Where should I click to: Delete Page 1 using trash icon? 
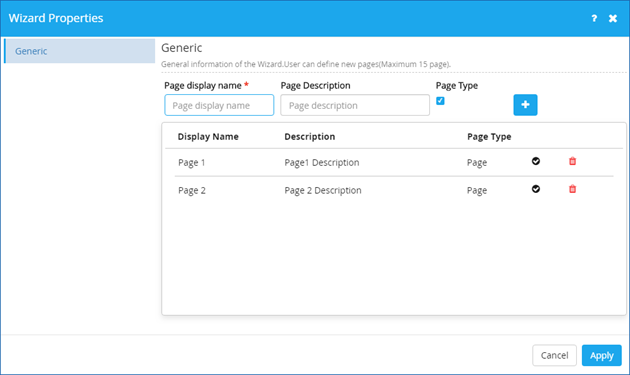[573, 161]
